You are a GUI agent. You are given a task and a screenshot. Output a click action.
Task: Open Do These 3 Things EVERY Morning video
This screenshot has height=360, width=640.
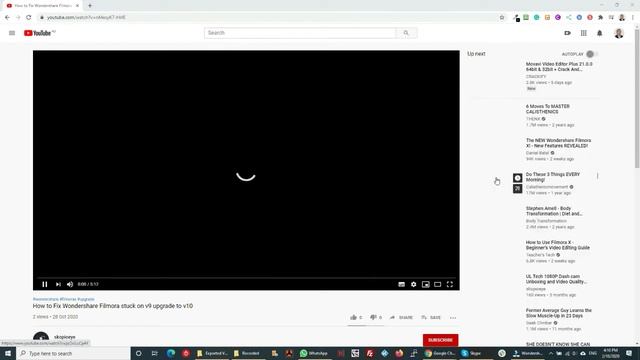(x=553, y=177)
